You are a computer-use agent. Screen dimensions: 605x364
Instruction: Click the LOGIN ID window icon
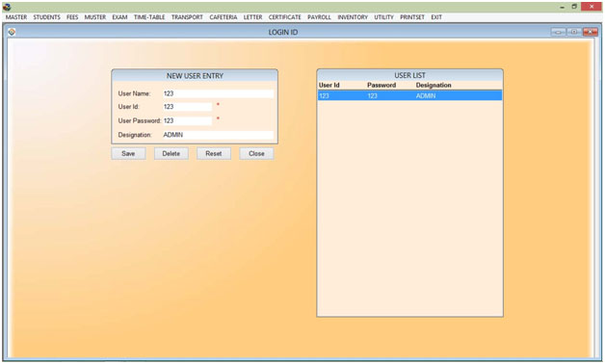click(12, 32)
